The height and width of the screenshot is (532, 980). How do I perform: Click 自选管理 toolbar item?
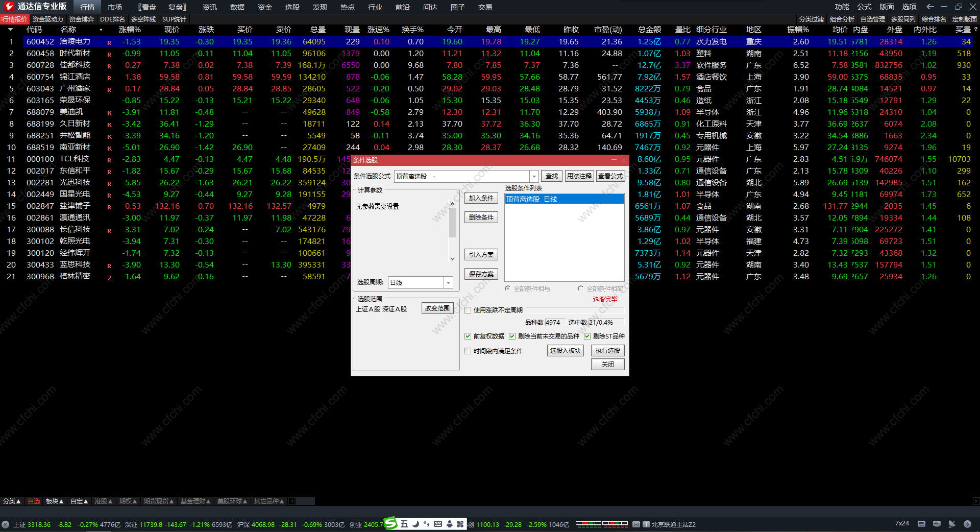coord(873,19)
